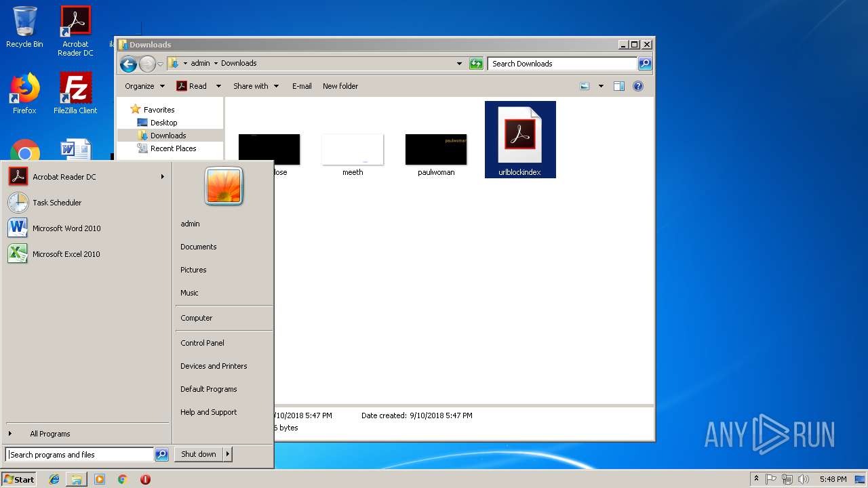
Task: Click the refresh button beside address bar
Action: pos(476,64)
